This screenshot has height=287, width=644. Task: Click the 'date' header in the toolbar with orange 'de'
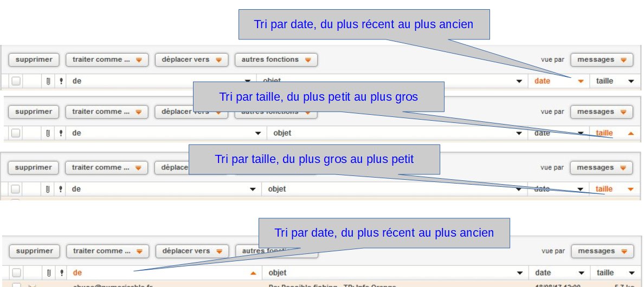(543, 273)
